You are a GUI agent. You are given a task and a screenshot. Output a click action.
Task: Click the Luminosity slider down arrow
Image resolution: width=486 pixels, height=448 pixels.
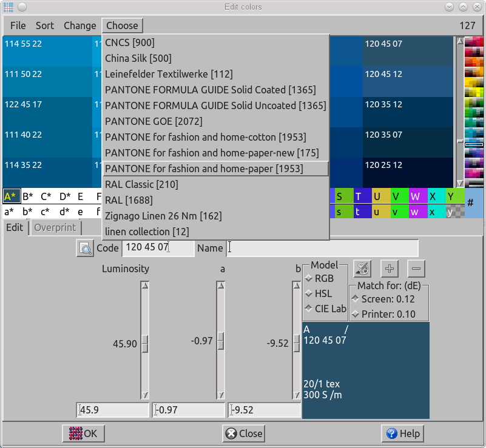point(145,395)
